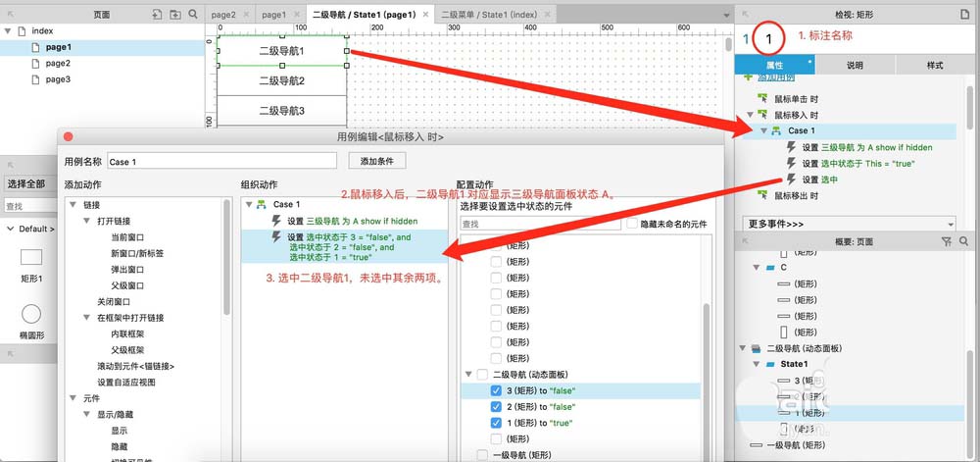Click the 鼠标单击 时 event icon

[x=762, y=98]
